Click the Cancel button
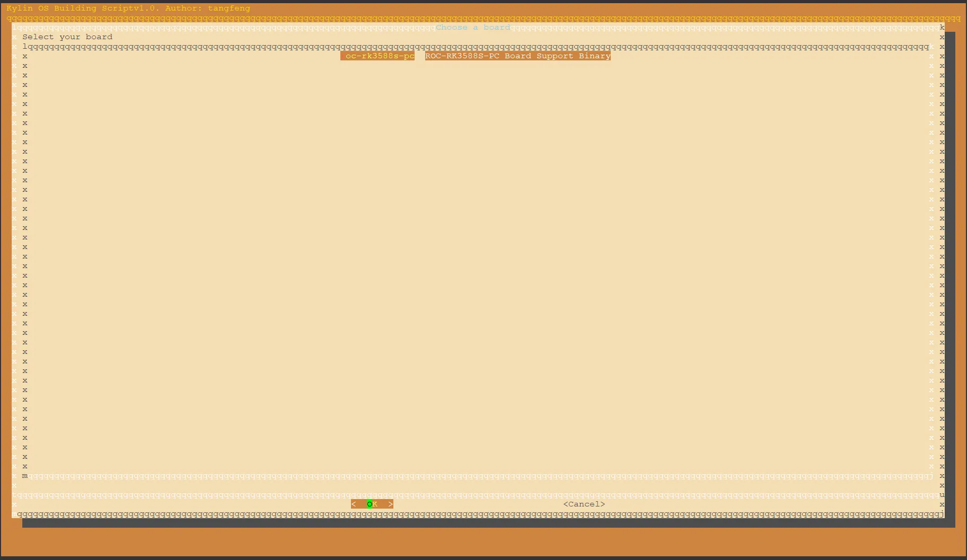The image size is (967, 560). (584, 504)
